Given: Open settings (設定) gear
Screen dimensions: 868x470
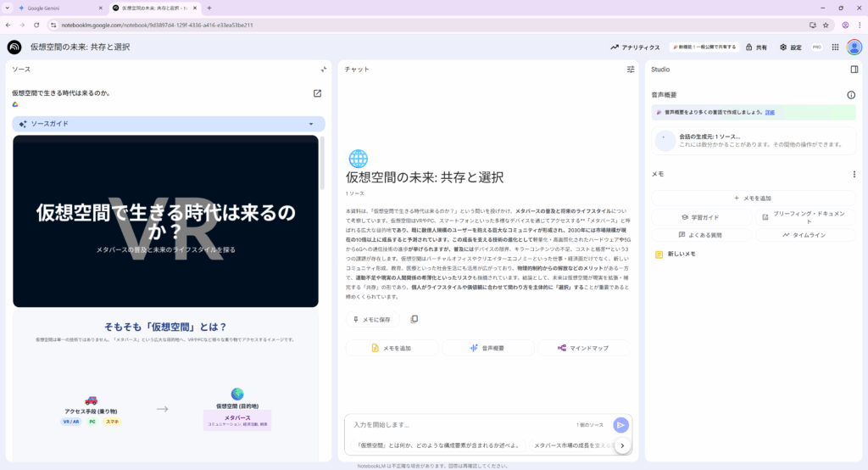Looking at the screenshot, I should pyautogui.click(x=791, y=48).
